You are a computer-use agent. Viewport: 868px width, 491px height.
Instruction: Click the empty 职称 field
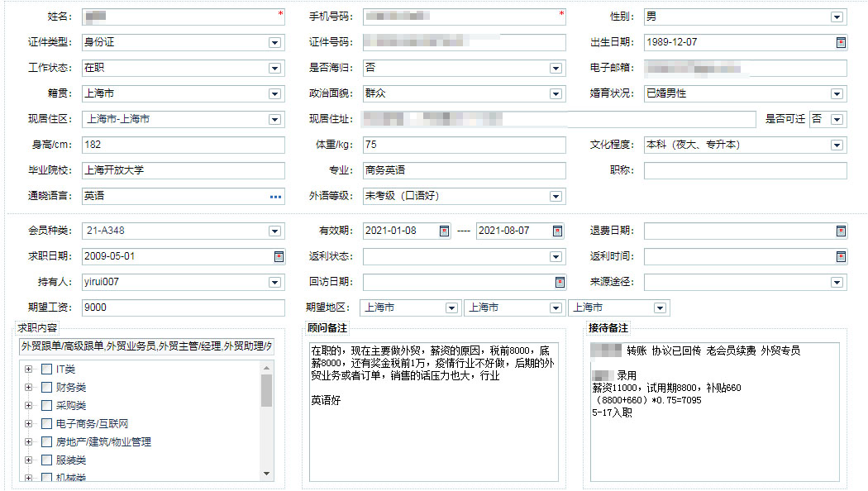pyautogui.click(x=745, y=170)
